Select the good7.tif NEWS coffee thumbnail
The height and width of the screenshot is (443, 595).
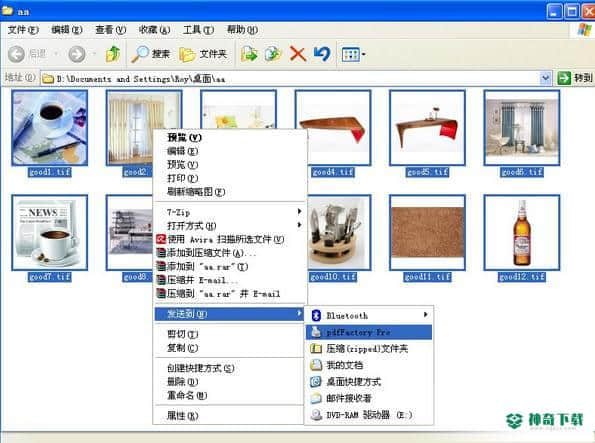(x=49, y=232)
